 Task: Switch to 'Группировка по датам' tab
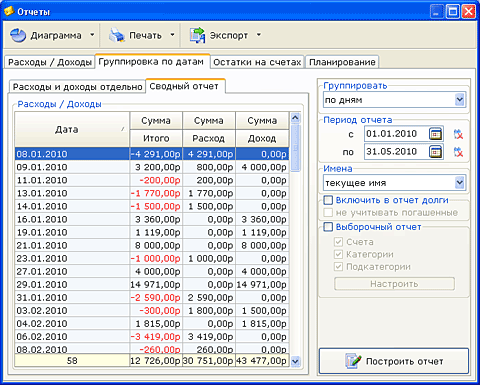coord(152,61)
